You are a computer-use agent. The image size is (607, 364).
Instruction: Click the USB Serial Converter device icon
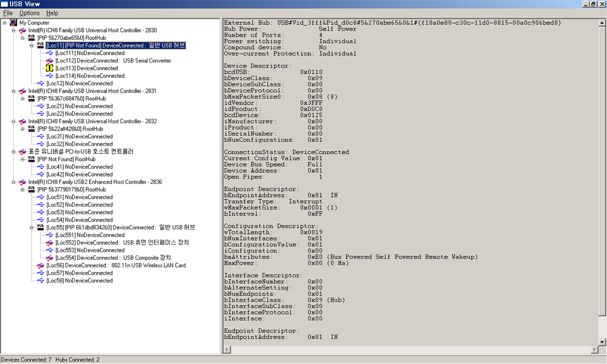[x=49, y=61]
